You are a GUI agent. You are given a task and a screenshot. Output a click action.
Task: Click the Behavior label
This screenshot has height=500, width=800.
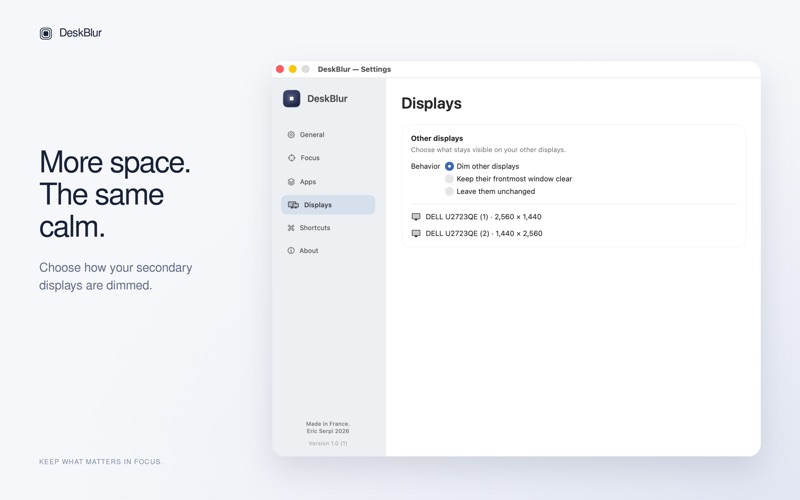point(425,166)
